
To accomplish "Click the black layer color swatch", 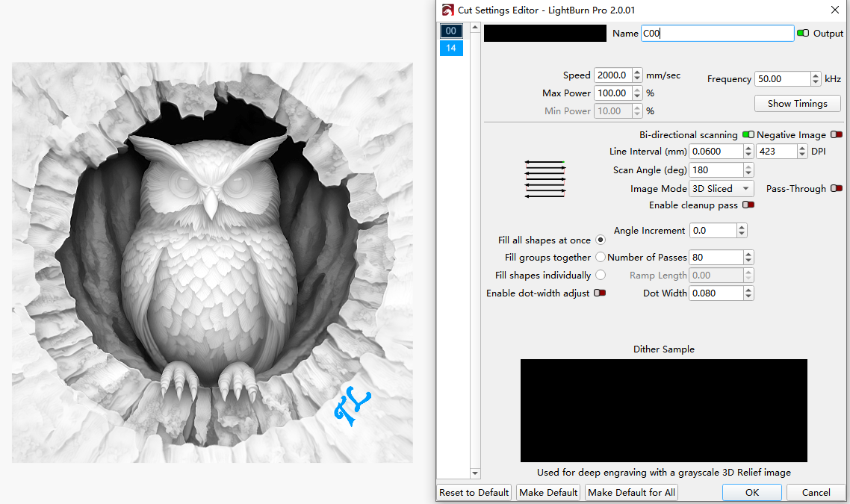I will click(x=545, y=34).
